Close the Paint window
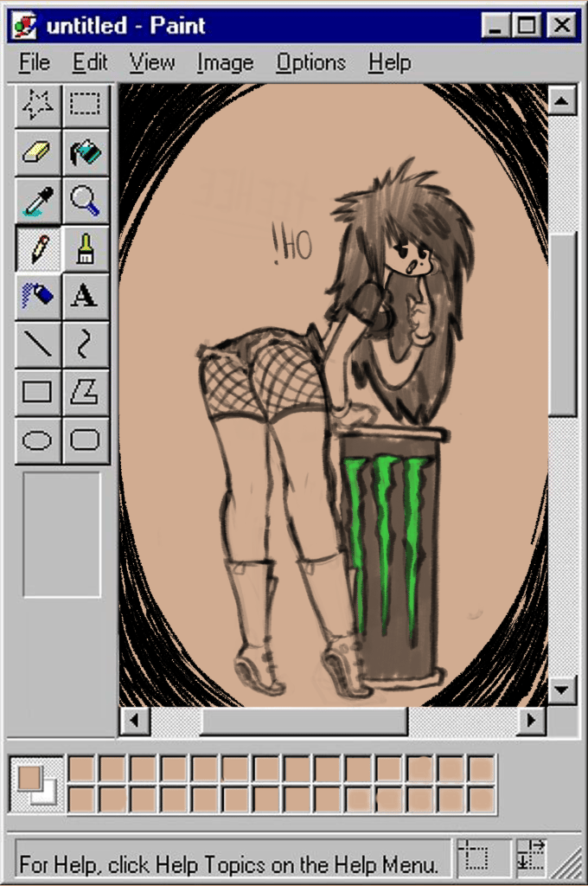The image size is (588, 886). tap(562, 26)
